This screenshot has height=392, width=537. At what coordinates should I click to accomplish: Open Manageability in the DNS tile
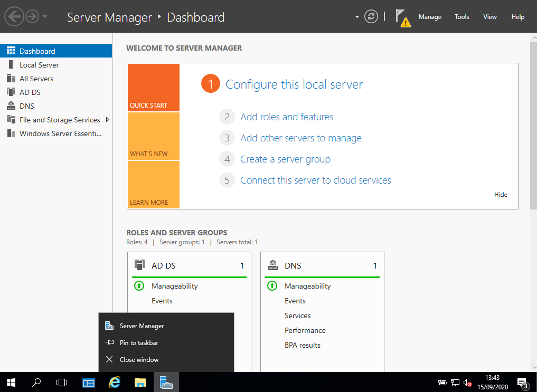[x=307, y=286]
